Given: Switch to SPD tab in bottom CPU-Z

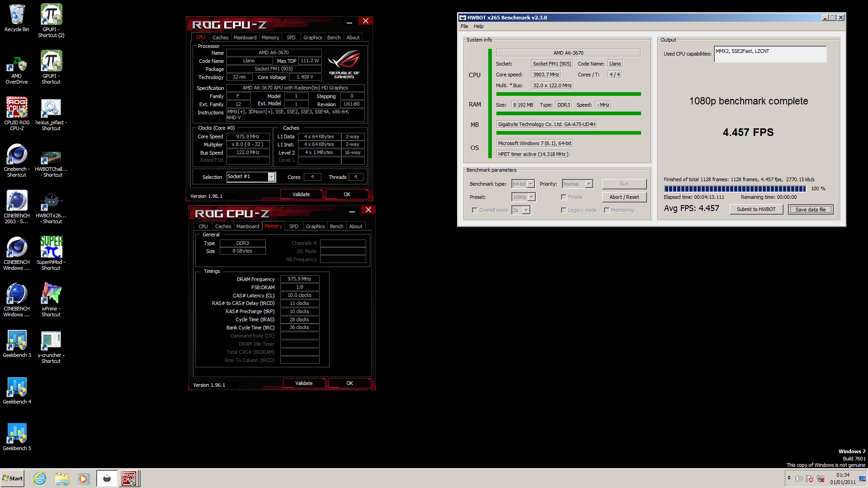Looking at the screenshot, I should point(294,226).
